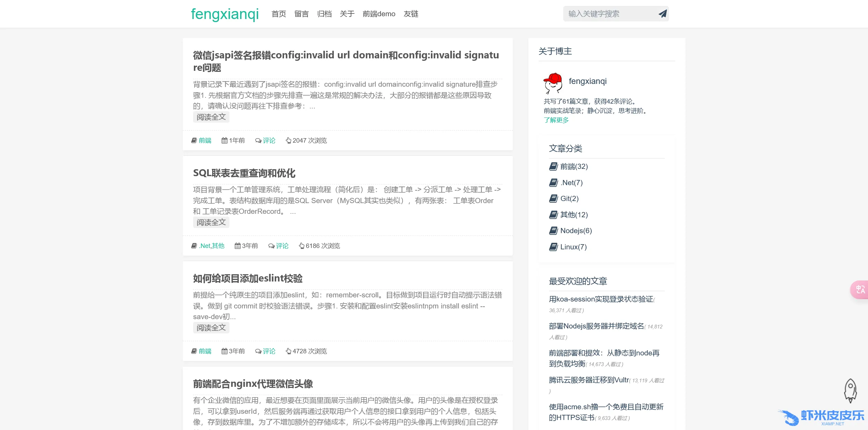Open the 归档 navigation menu item
Viewport: 868px width, 430px height.
pyautogui.click(x=324, y=14)
